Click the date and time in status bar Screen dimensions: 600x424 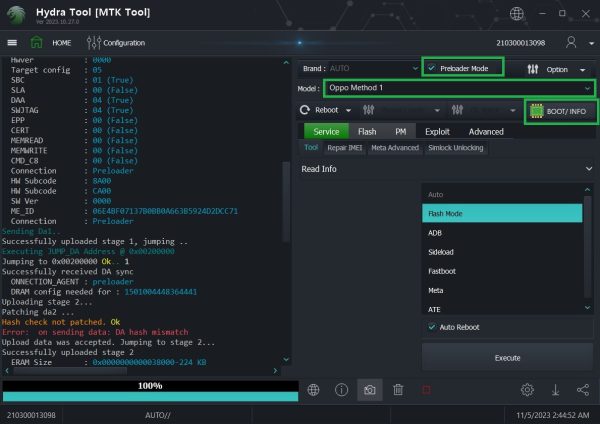[553, 415]
